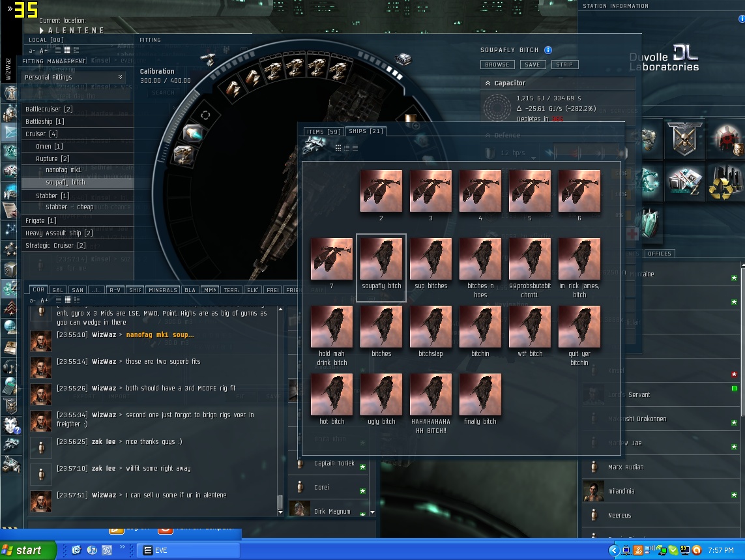The height and width of the screenshot is (560, 745).
Task: Select the EVE taskbar button
Action: pos(188,550)
